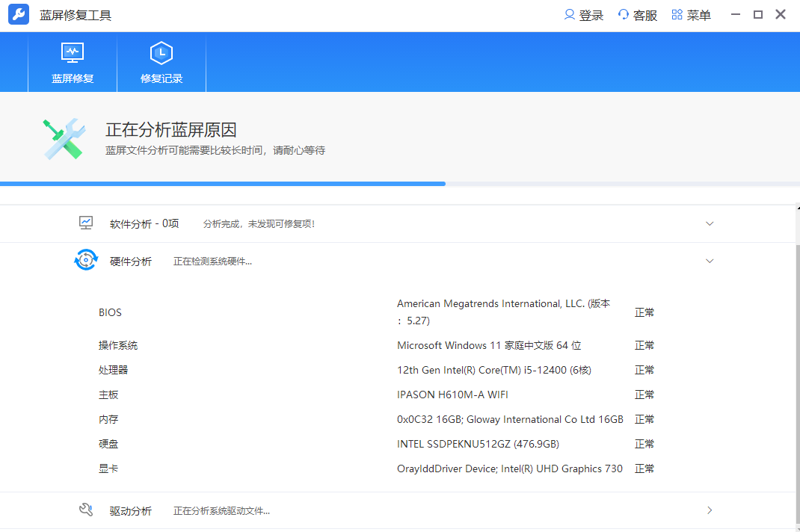The height and width of the screenshot is (532, 800).
Task: Click Intel UHD Graphics 730 value
Action: click(x=509, y=468)
